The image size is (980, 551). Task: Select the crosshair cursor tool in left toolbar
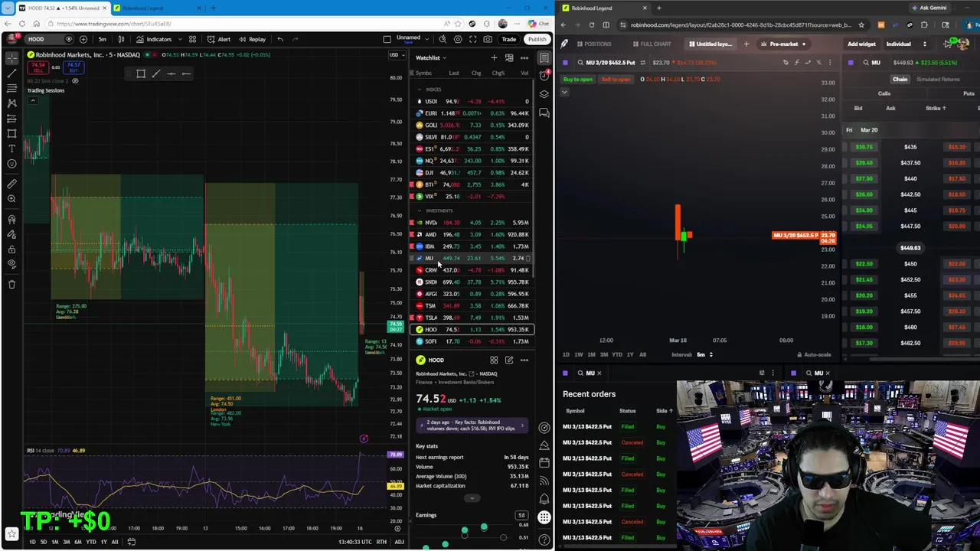[11, 58]
